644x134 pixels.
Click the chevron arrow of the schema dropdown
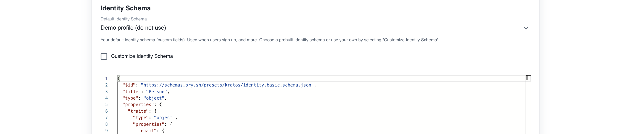(x=526, y=28)
